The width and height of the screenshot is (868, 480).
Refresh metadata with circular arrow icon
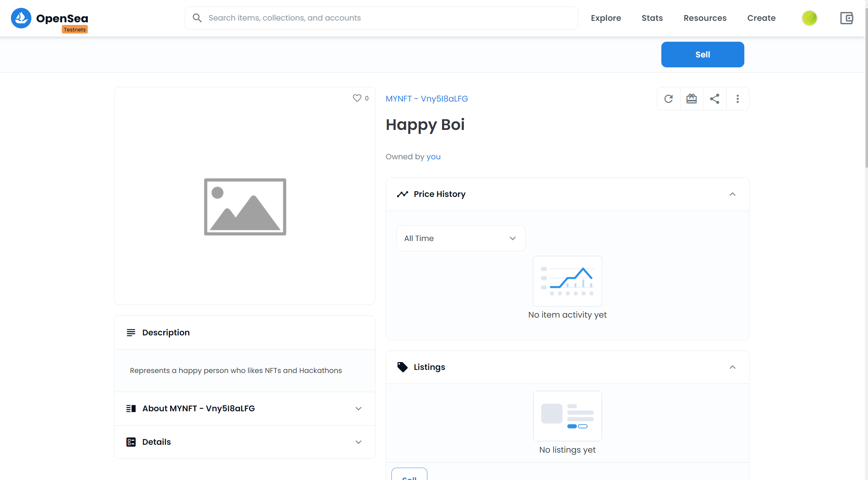(x=669, y=99)
